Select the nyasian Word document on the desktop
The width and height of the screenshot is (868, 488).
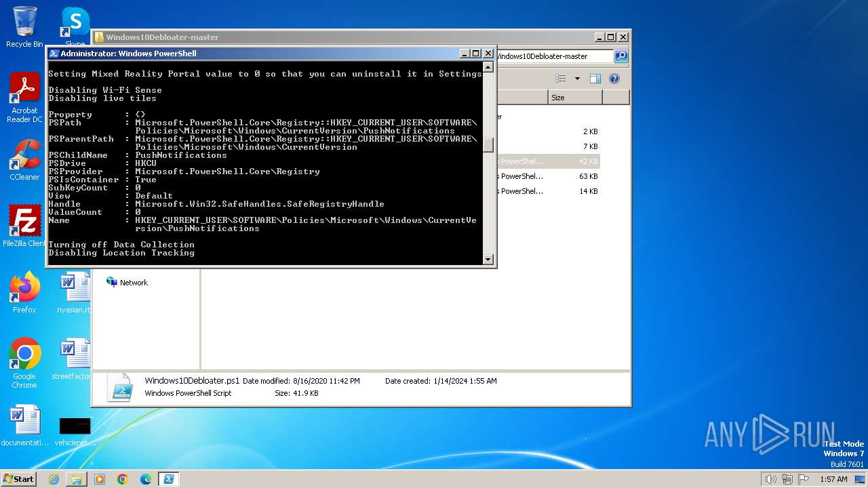[75, 292]
